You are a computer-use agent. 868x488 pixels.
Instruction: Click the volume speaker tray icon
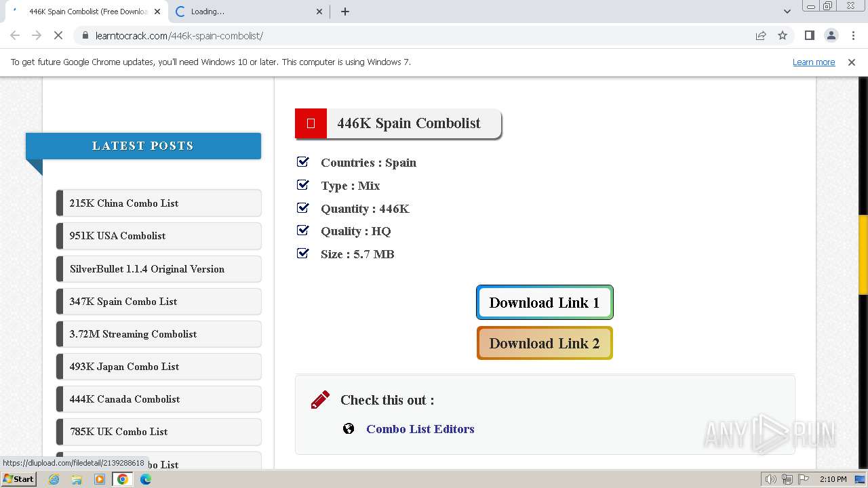click(771, 479)
